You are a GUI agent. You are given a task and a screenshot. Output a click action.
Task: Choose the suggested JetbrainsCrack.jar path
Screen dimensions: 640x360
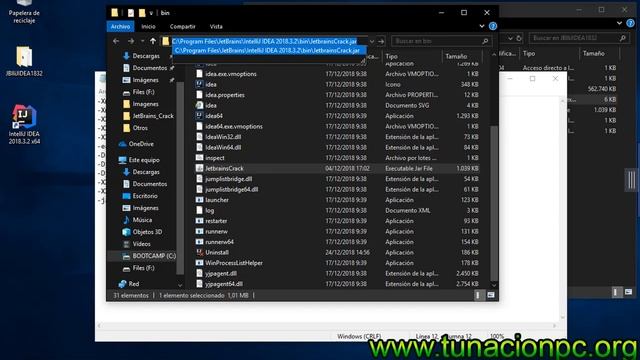(268, 51)
